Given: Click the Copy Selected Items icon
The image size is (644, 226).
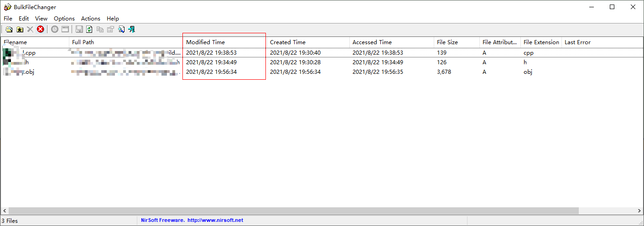Looking at the screenshot, I should tap(100, 29).
